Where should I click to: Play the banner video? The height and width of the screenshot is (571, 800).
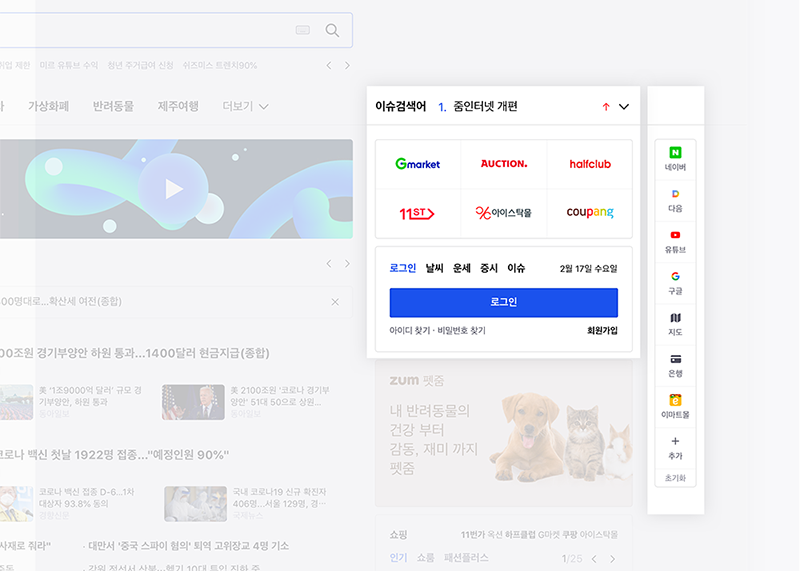(x=174, y=189)
